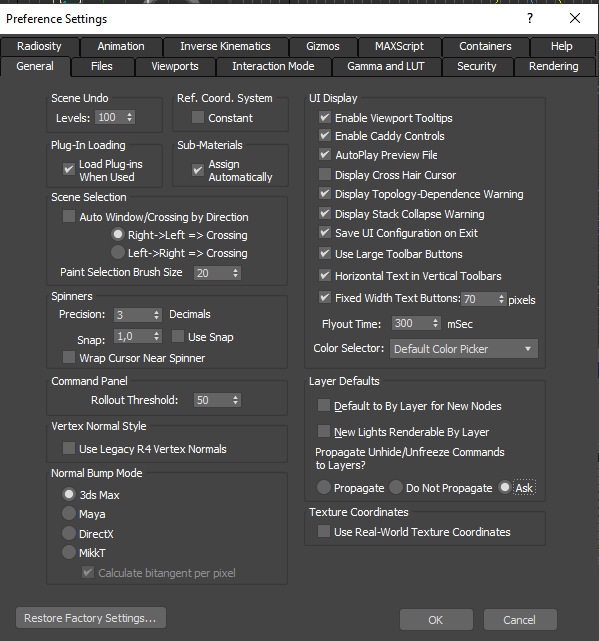Image resolution: width=599 pixels, height=641 pixels.
Task: Cancel the Preference Settings dialog
Action: coord(520,620)
